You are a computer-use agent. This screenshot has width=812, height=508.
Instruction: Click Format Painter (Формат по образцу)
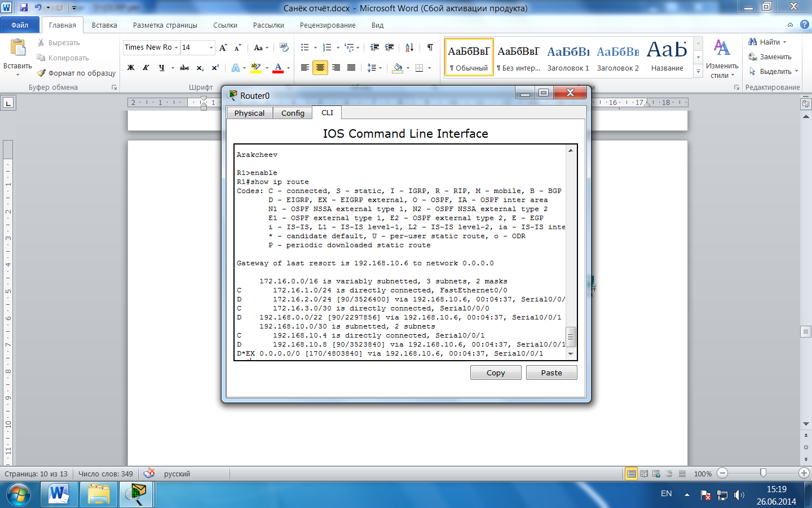[x=76, y=73]
